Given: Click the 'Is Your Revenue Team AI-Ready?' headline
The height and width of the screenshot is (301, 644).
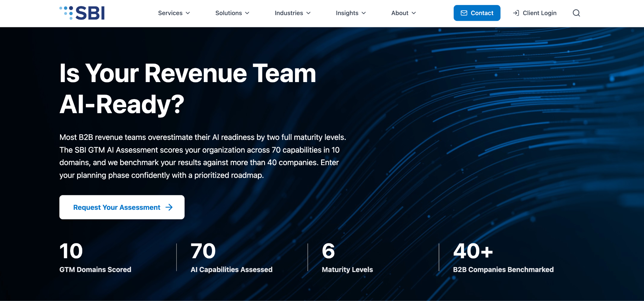Looking at the screenshot, I should tap(188, 89).
